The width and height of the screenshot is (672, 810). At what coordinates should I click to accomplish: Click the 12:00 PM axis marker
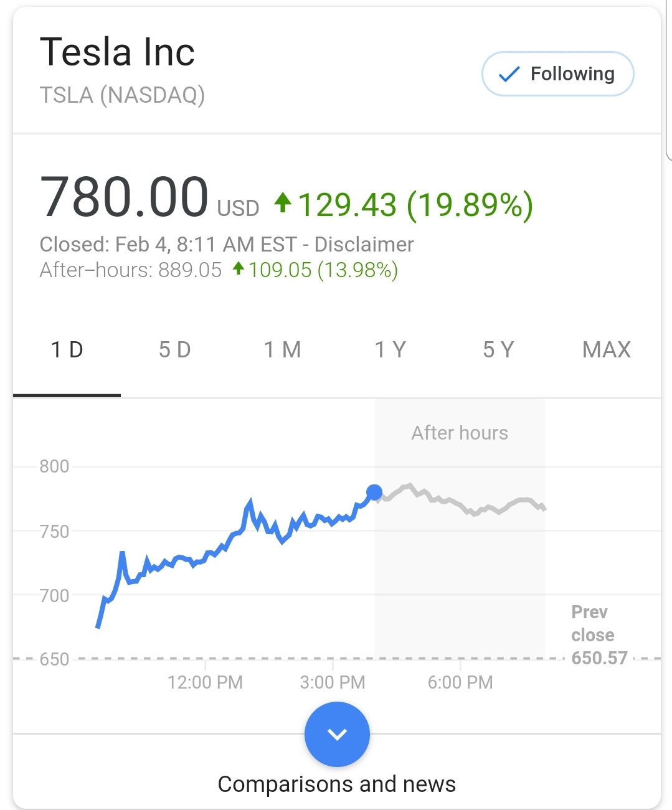[205, 682]
